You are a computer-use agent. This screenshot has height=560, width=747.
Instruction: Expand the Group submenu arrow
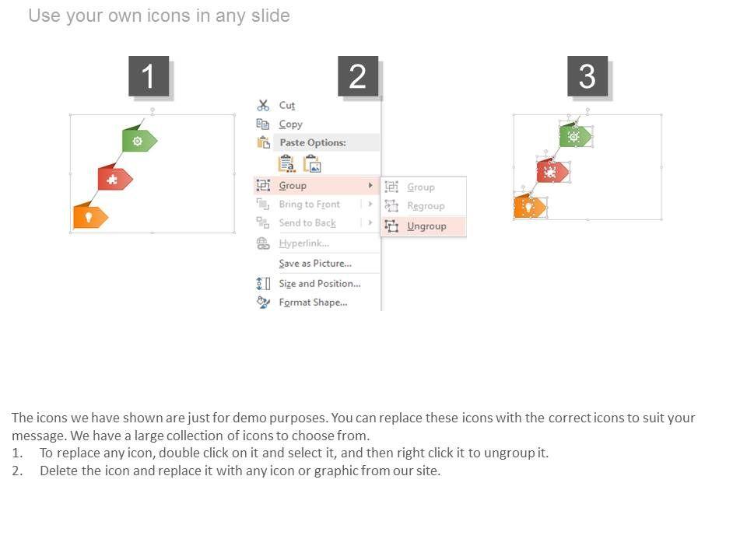click(x=370, y=185)
